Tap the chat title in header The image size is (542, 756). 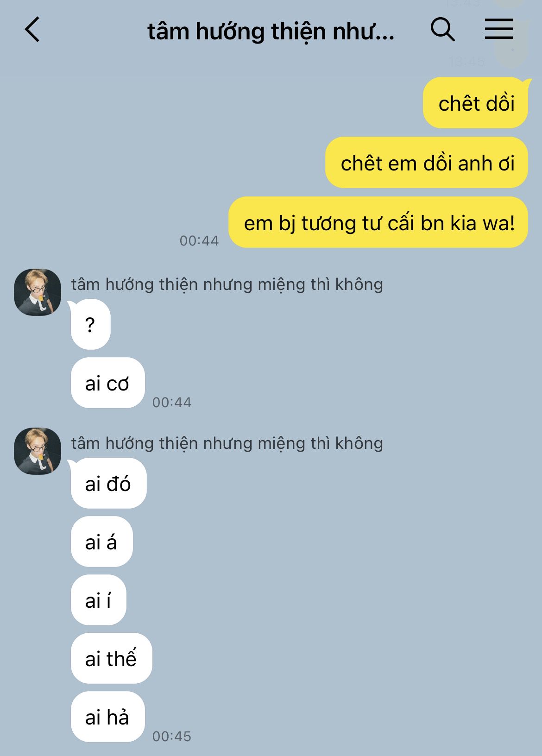(271, 31)
